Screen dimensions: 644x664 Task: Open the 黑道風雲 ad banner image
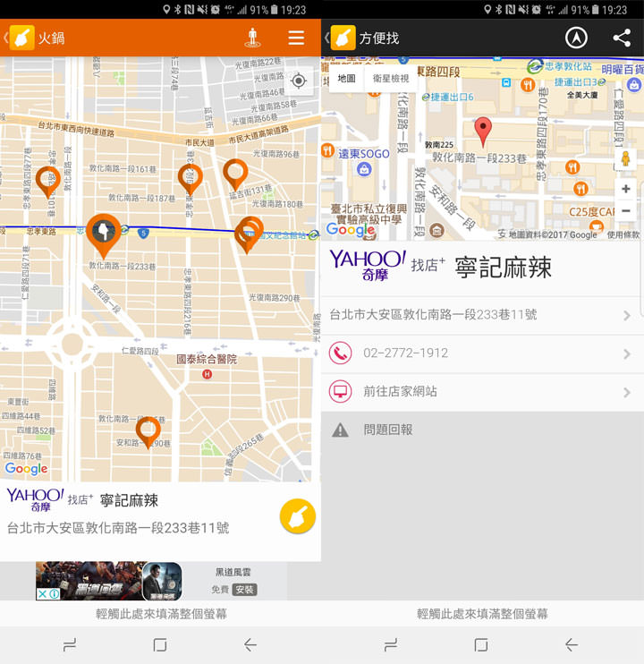tap(109, 581)
